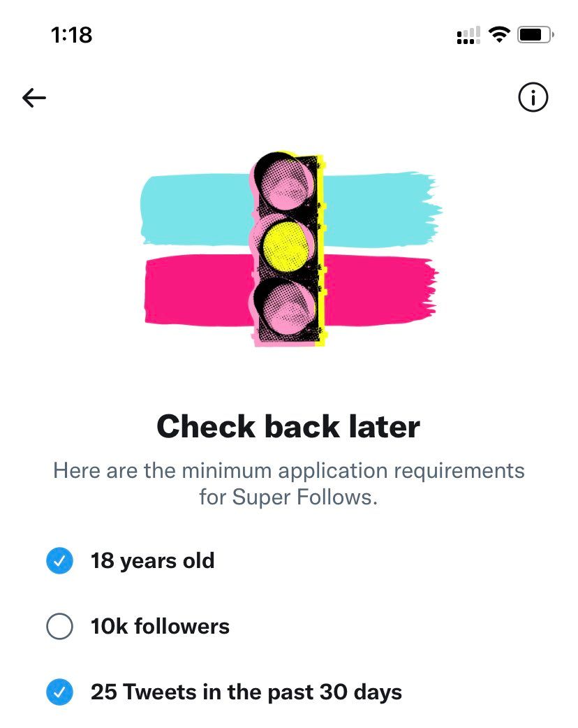Tap the "minimum application requirements" line
Image resolution: width=578 pixels, height=728 pixels.
tap(288, 470)
